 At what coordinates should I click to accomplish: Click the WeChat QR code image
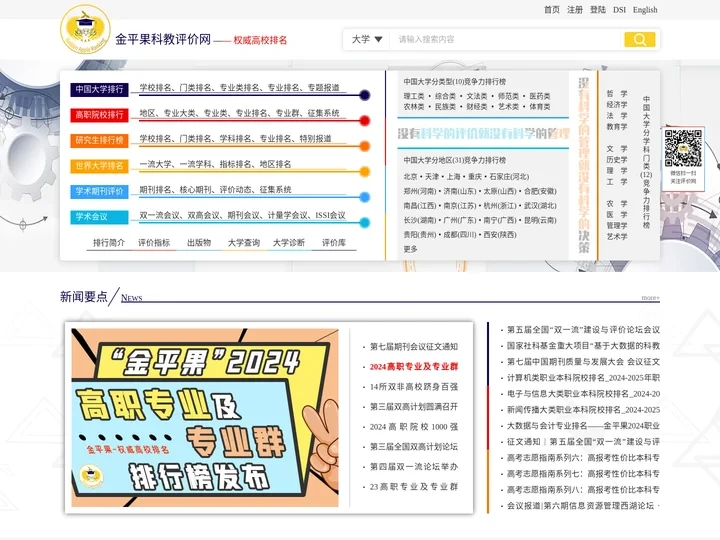pos(683,148)
